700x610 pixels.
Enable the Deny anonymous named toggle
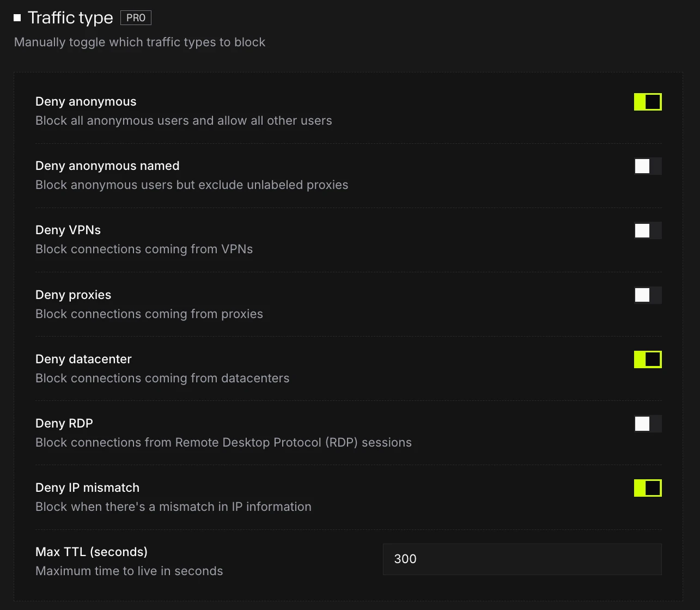point(648,166)
